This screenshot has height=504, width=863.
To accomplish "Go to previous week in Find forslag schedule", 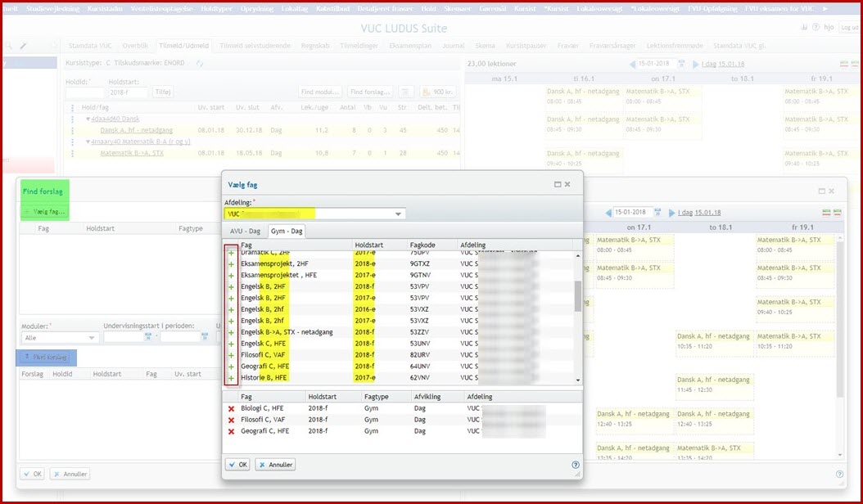I will point(608,213).
